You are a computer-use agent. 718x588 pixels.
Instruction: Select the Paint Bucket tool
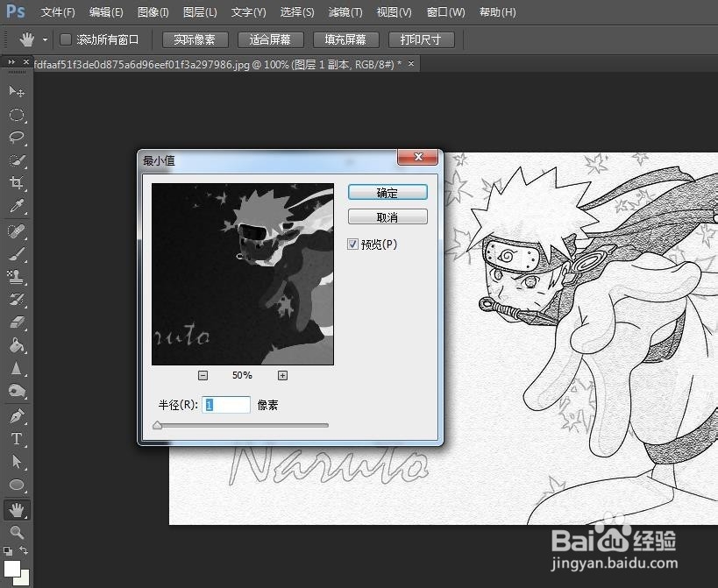coord(17,345)
